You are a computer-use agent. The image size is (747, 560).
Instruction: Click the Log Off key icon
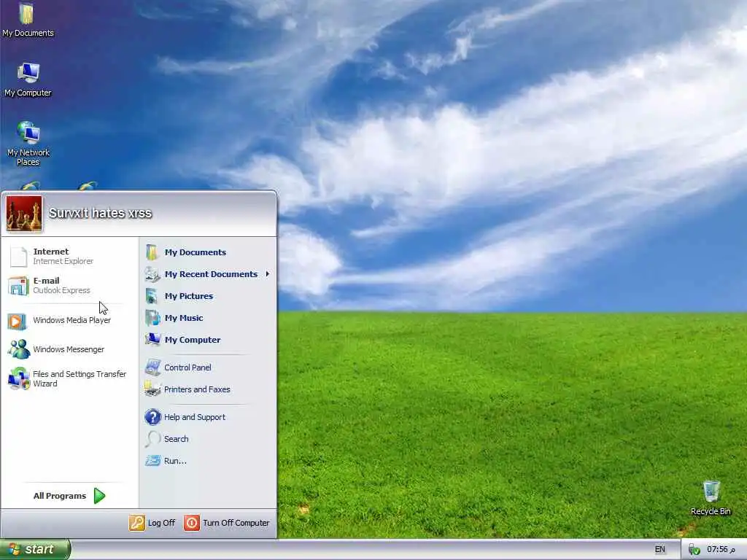pos(136,522)
